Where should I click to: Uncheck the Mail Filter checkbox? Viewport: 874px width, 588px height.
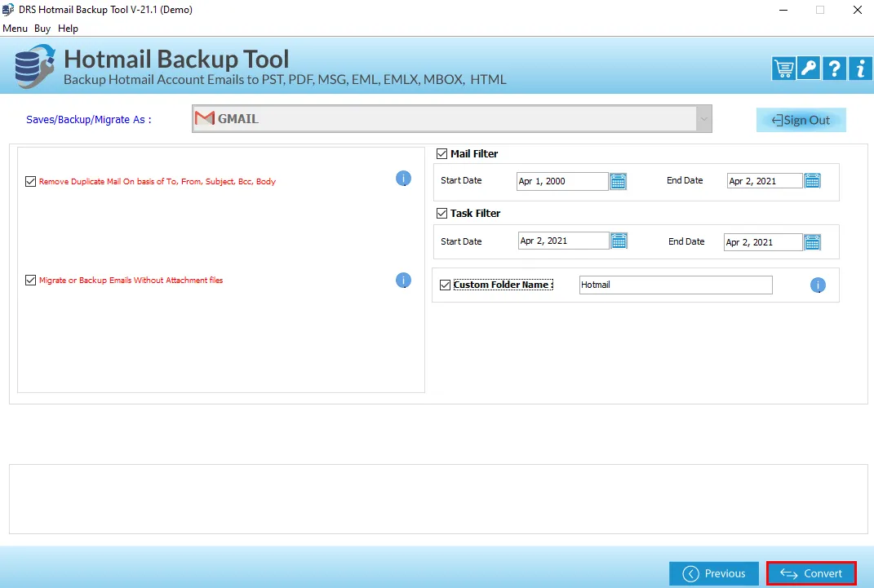pos(442,153)
